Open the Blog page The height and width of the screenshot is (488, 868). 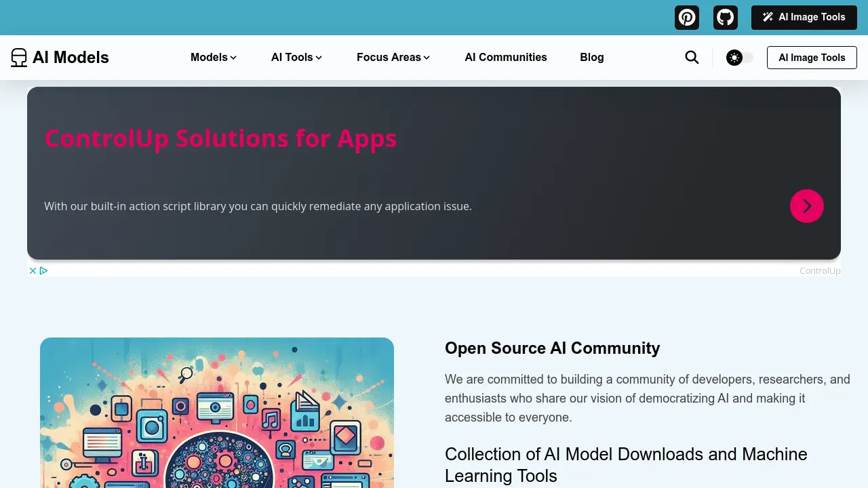(592, 58)
